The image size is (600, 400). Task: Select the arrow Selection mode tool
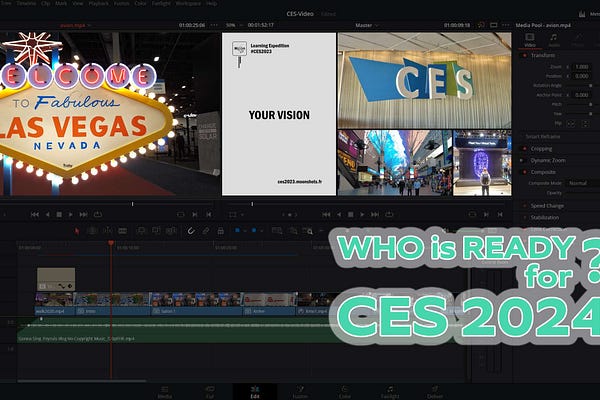[x=77, y=231]
